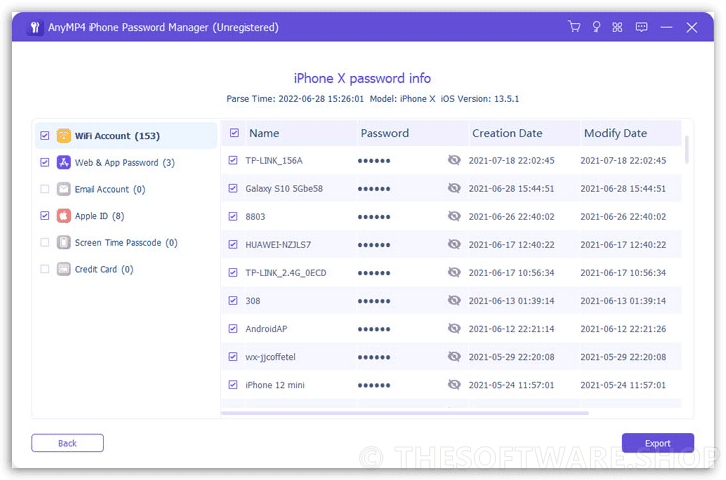Uncheck the Apple ID checkbox

click(x=44, y=216)
